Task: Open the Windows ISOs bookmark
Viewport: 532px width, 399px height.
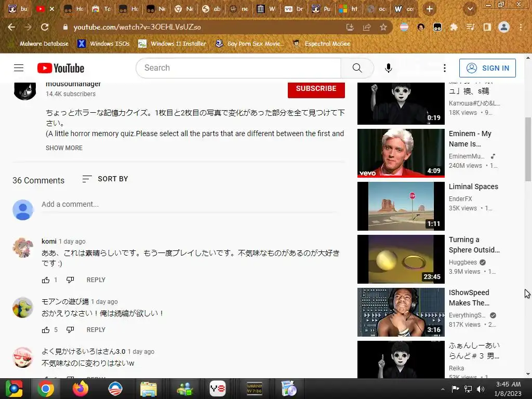Action: point(103,44)
